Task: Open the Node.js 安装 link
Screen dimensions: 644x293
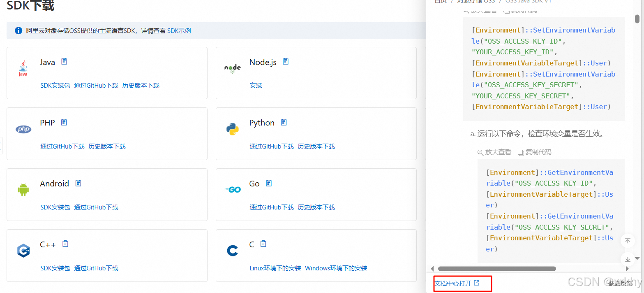Action: pos(256,86)
